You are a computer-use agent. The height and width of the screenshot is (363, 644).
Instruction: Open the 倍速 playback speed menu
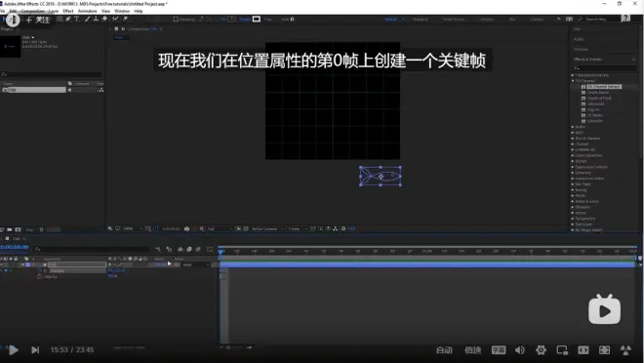pos(472,350)
